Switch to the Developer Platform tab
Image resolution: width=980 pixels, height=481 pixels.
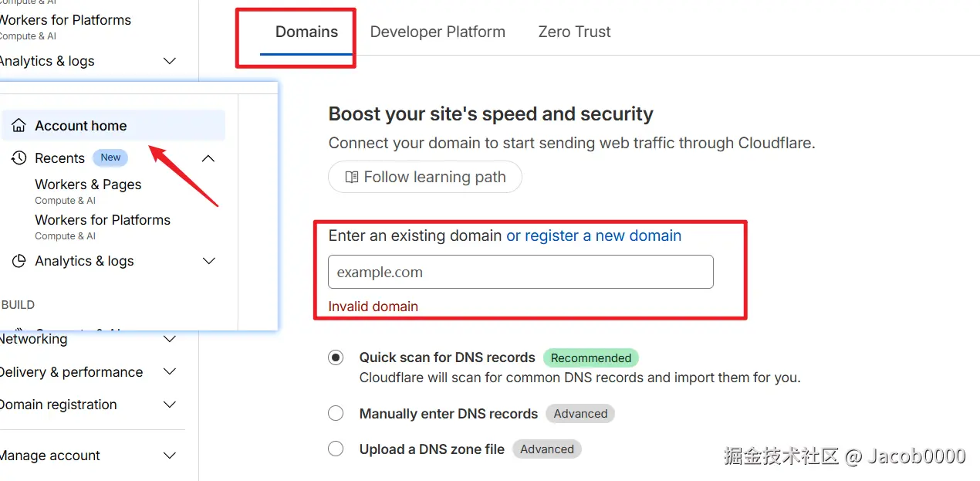(438, 32)
